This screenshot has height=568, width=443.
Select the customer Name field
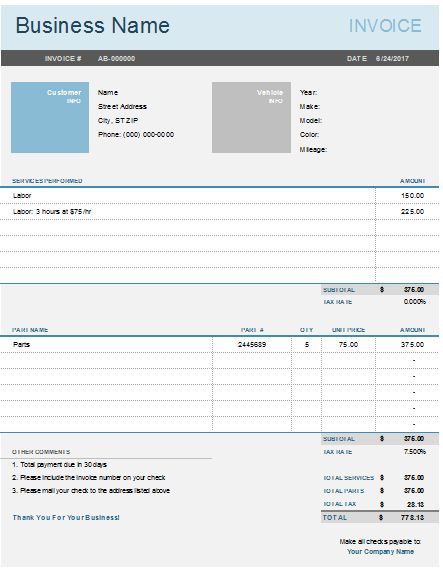[108, 92]
